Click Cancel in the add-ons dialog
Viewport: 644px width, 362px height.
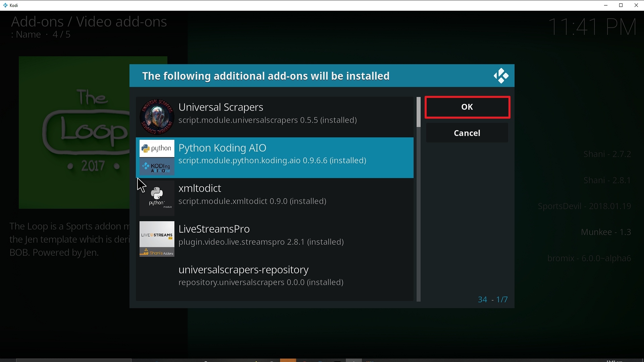(x=467, y=133)
